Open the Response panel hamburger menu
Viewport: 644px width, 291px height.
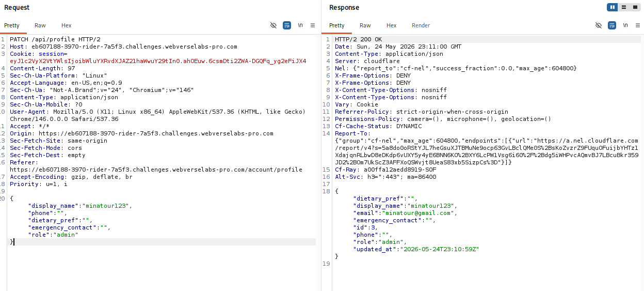[x=638, y=25]
